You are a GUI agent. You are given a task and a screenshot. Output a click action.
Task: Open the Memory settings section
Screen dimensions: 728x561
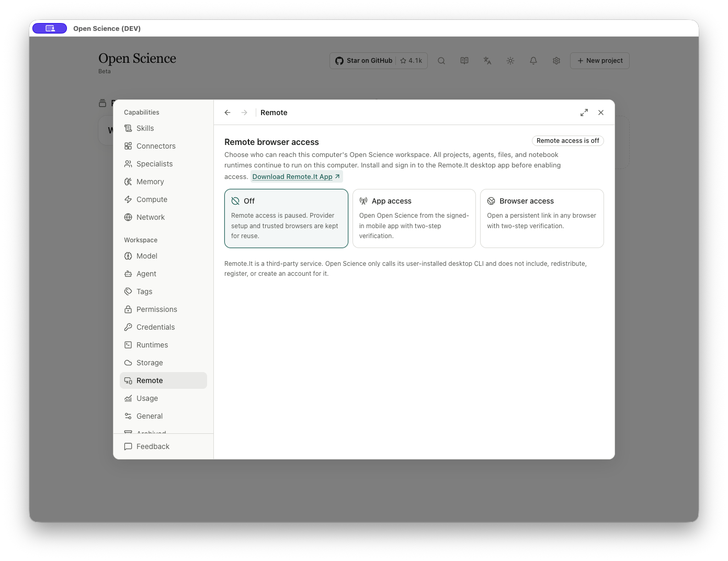163,182
